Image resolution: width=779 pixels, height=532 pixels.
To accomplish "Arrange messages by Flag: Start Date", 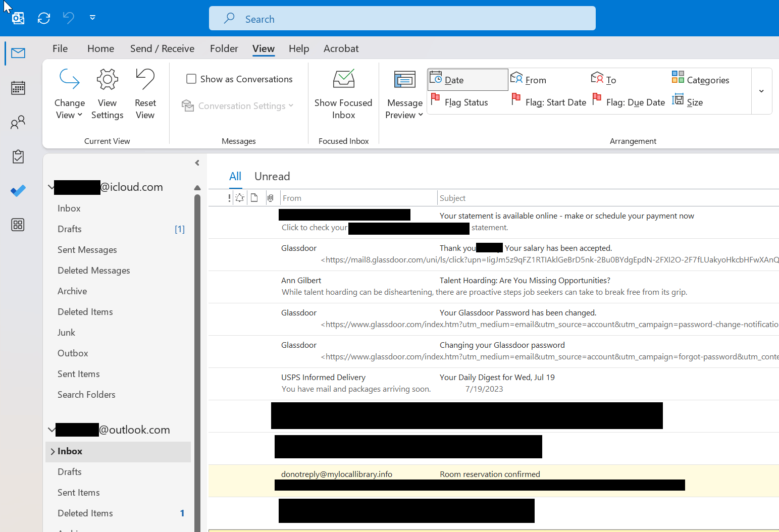I will (549, 102).
